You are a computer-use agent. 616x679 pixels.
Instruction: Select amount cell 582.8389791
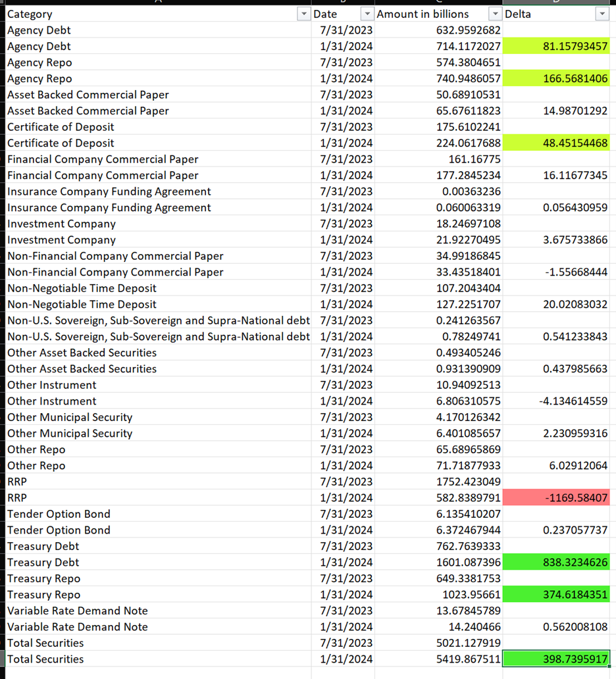tap(438, 497)
